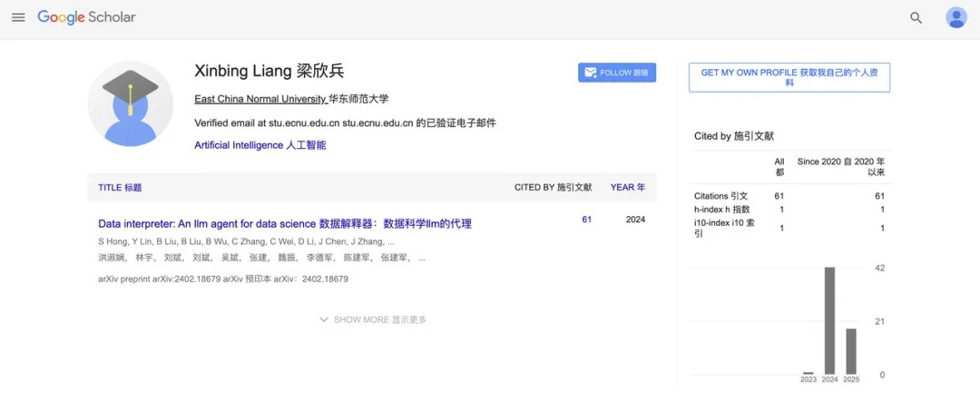
Task: Open the 61 citations link for the paper
Action: coord(586,220)
